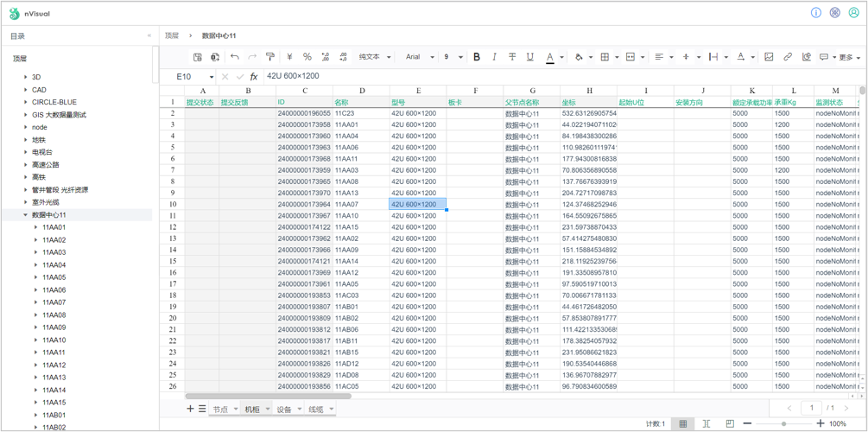Open the font color dropdown arrow
This screenshot has height=432, width=868.
[562, 56]
